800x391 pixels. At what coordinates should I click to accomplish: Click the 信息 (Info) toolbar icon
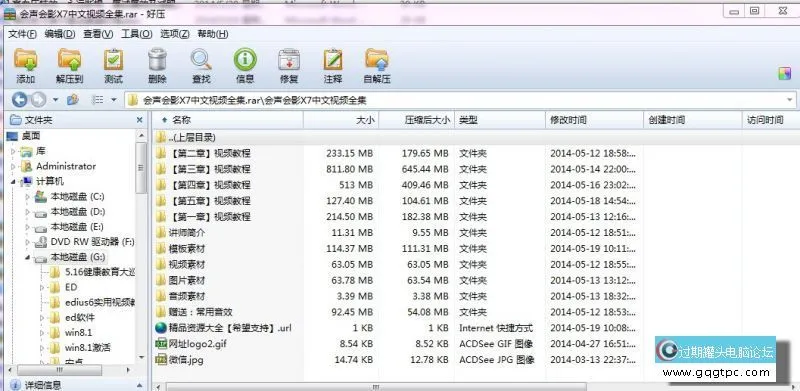pos(245,59)
